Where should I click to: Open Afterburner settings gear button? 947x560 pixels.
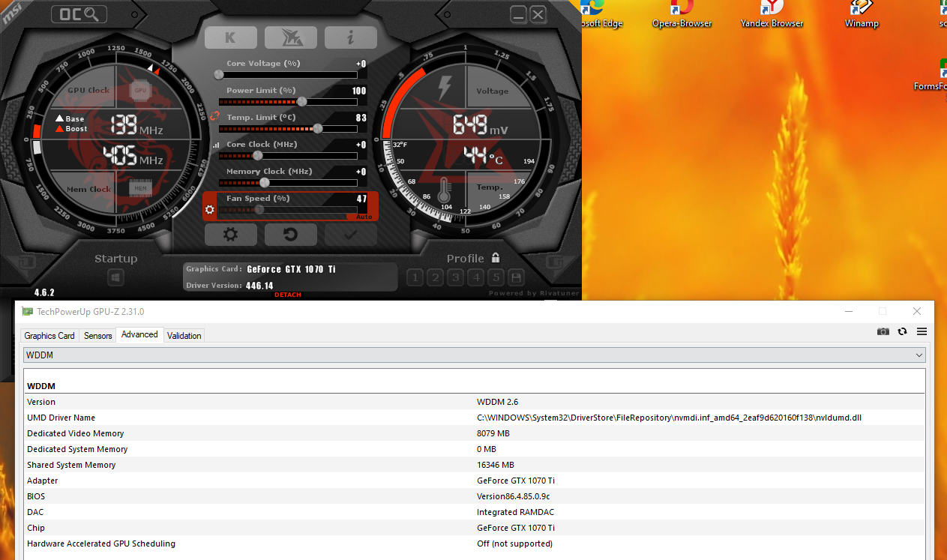230,235
